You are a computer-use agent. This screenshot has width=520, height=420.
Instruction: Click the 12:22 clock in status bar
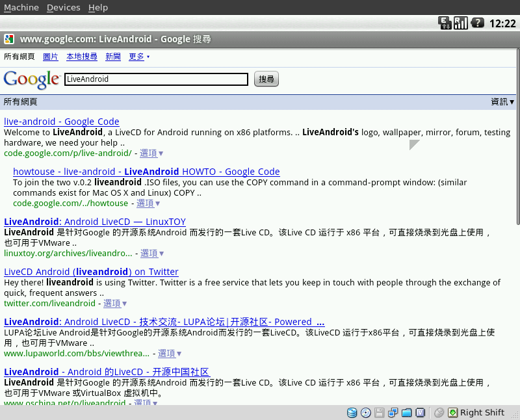click(502, 23)
